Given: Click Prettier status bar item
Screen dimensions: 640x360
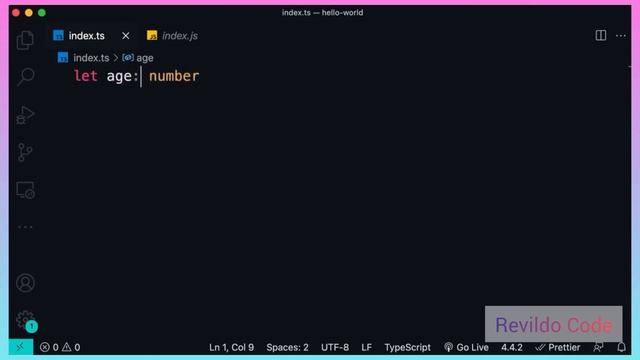Looking at the screenshot, I should 558,347.
